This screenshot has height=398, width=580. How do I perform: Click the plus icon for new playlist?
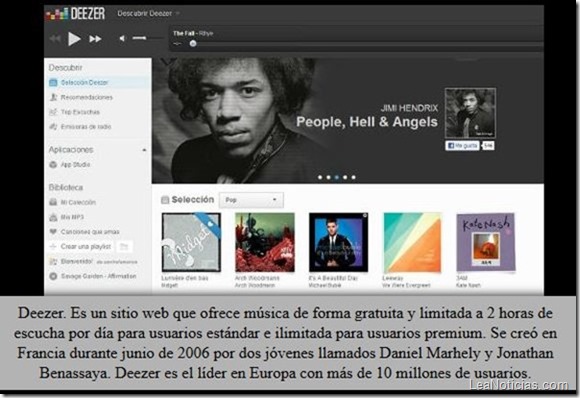53,247
